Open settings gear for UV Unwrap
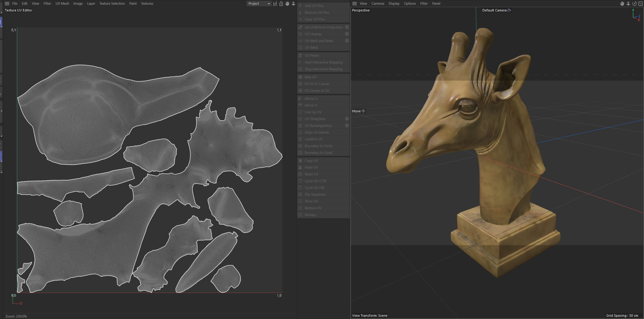This screenshot has height=319, width=644. [x=347, y=34]
